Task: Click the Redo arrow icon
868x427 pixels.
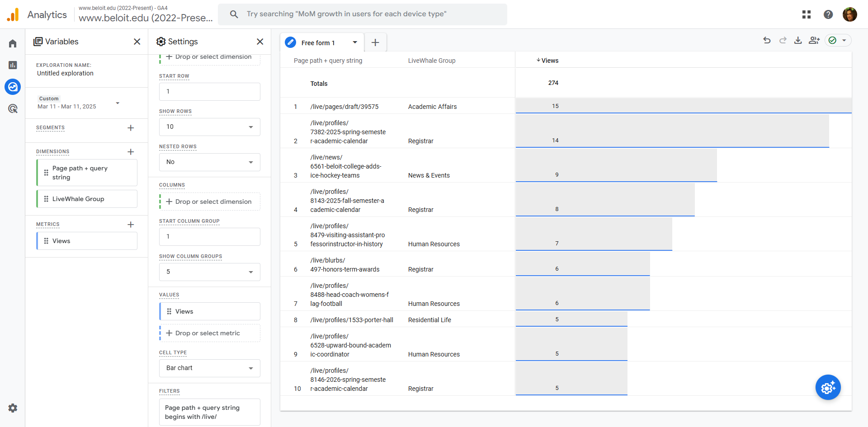Action: tap(783, 40)
